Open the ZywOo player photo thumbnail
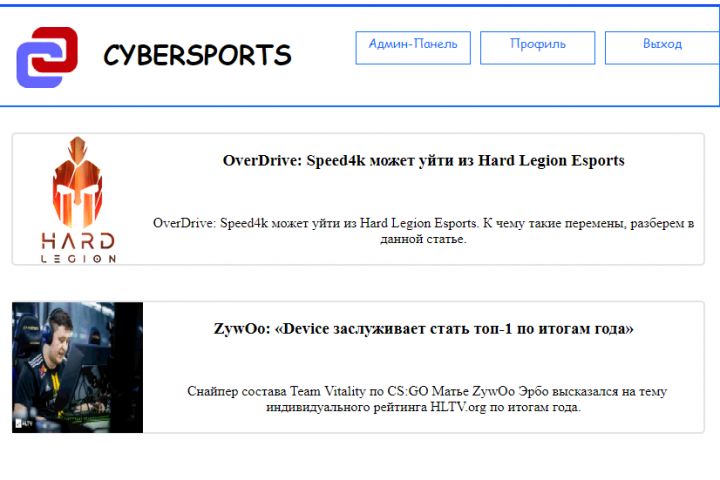 (78, 367)
